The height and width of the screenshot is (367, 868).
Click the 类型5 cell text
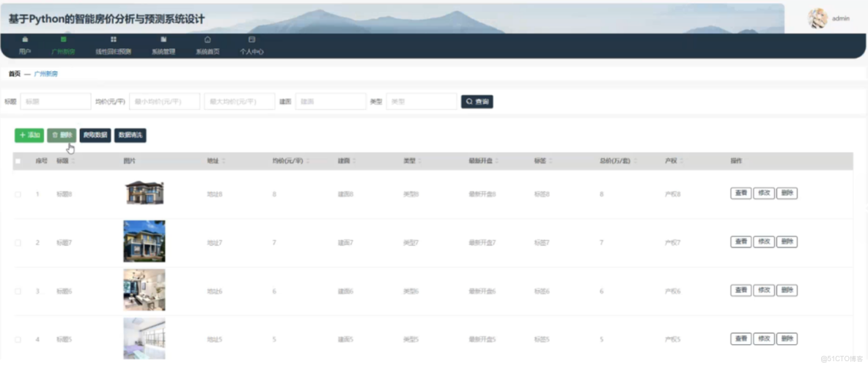411,339
